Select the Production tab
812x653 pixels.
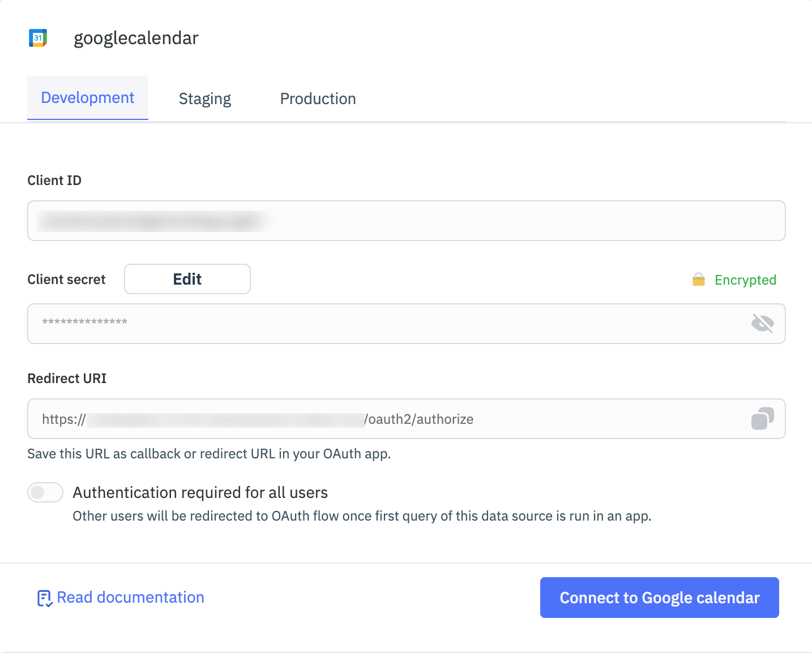(x=318, y=99)
